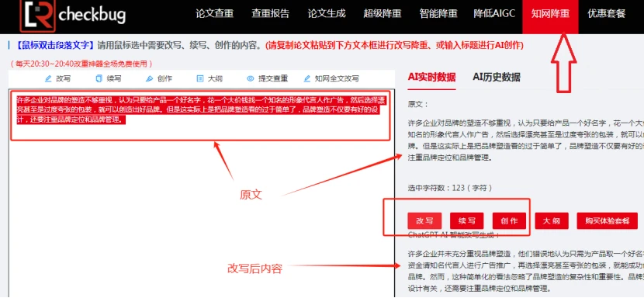Open the 降低AIGC navigation item
This screenshot has height=298, width=644.
[494, 13]
